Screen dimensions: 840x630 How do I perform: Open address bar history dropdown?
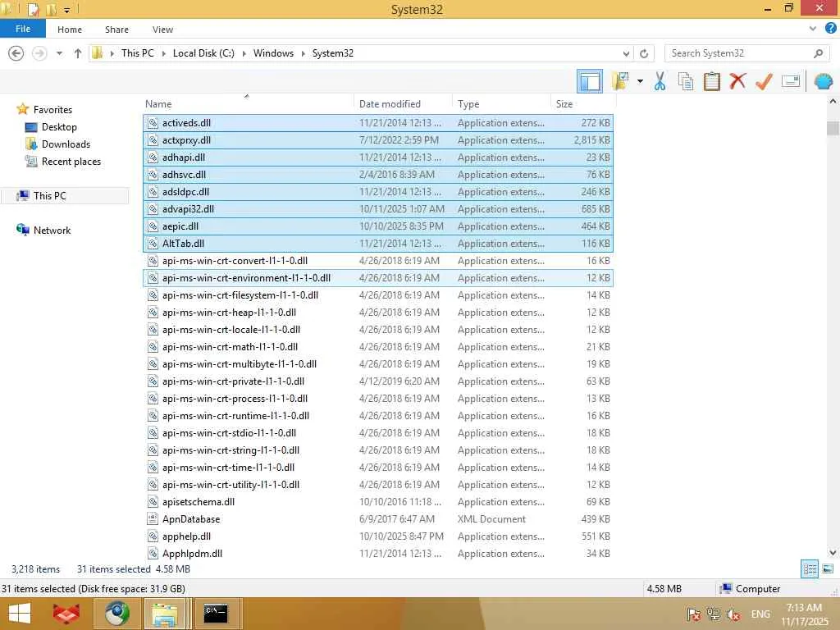[626, 53]
